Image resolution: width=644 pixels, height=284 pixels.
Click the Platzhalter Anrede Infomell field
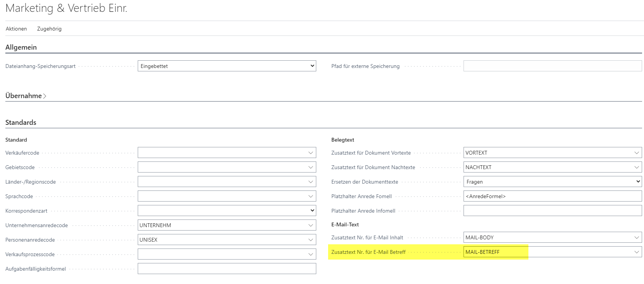pyautogui.click(x=553, y=211)
